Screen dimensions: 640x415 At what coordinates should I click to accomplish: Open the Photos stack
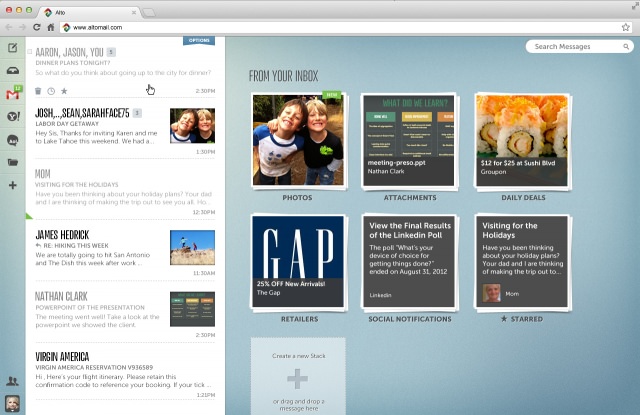(297, 140)
